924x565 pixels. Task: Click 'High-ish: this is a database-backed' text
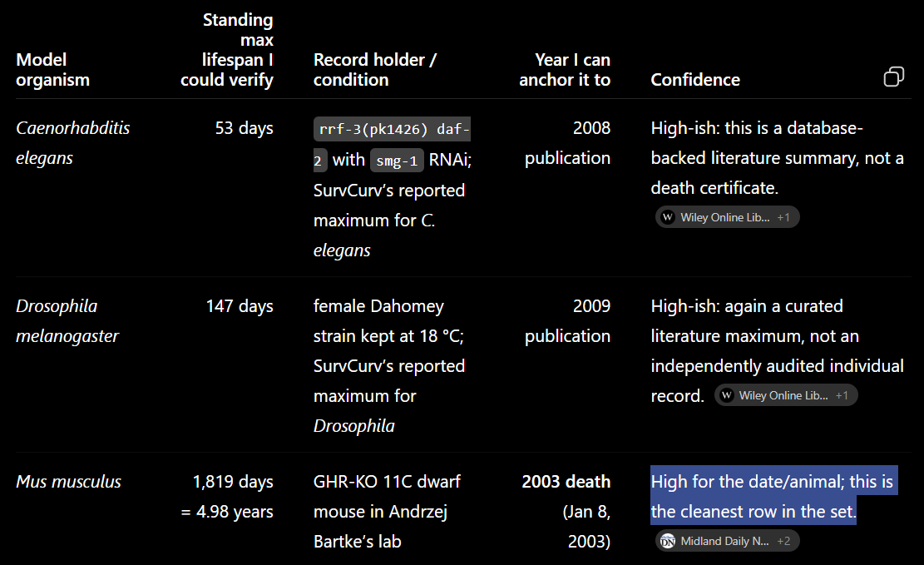pyautogui.click(x=777, y=158)
